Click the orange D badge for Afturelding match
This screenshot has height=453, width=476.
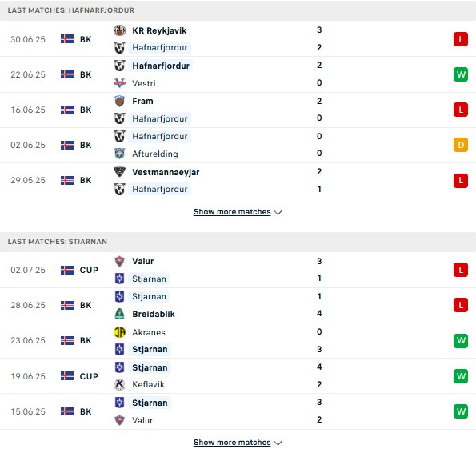461,145
